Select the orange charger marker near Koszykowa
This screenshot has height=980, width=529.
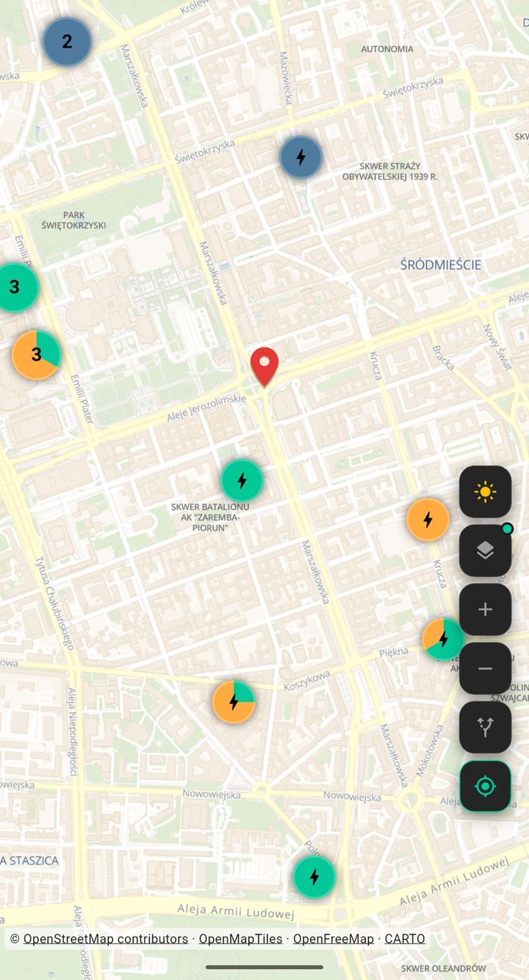pos(234,702)
